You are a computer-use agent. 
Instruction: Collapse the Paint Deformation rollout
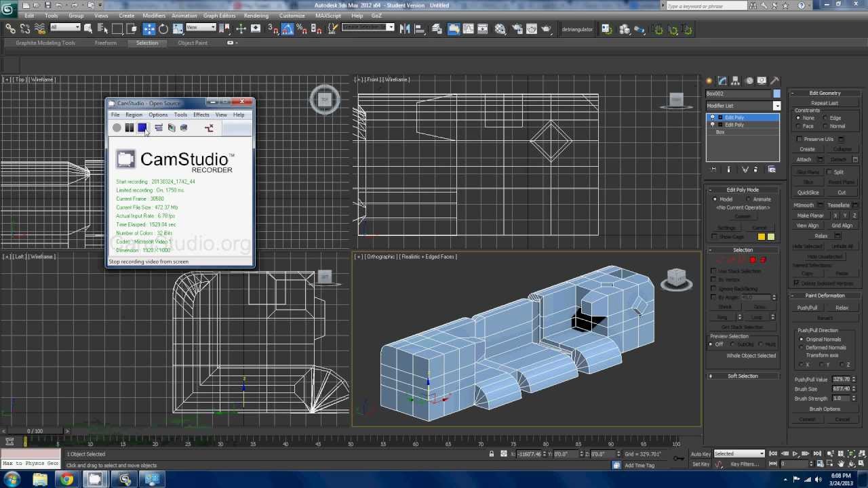tap(825, 296)
